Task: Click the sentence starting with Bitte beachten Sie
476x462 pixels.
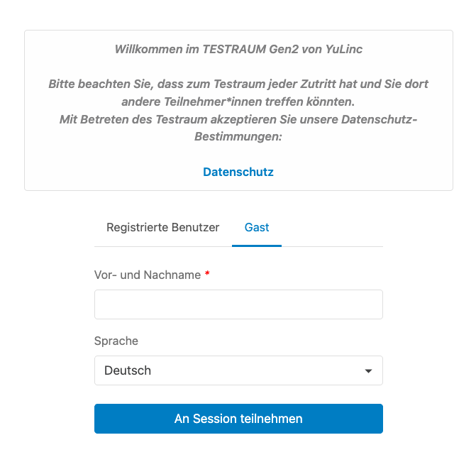Action: [238, 84]
